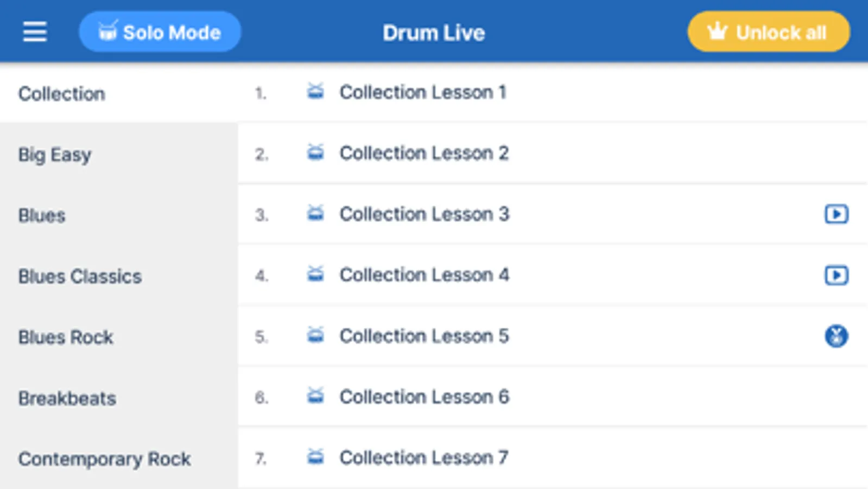Open Collection Lesson 1

pyautogui.click(x=423, y=92)
